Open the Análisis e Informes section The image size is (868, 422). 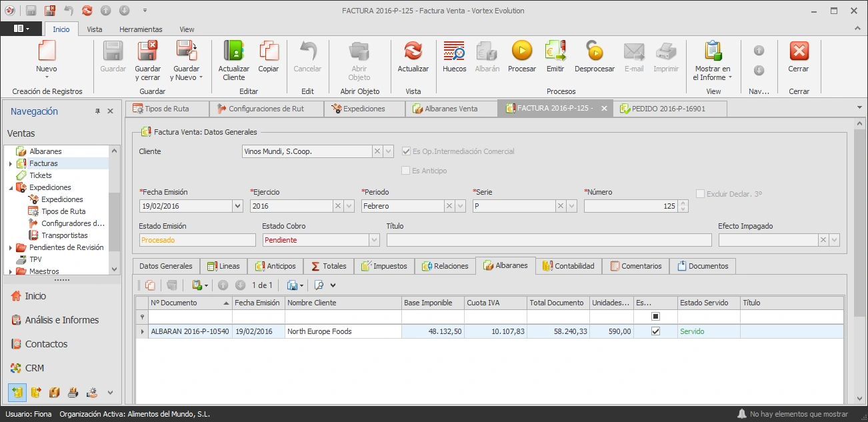[62, 320]
